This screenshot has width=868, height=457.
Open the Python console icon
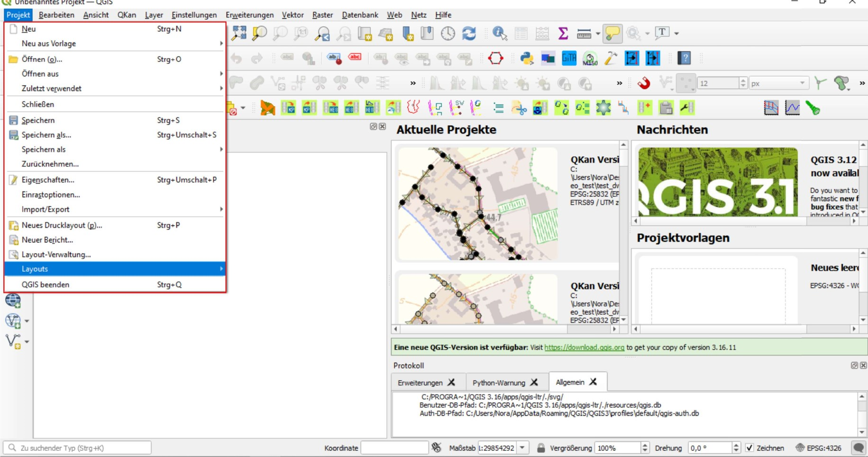coord(527,58)
